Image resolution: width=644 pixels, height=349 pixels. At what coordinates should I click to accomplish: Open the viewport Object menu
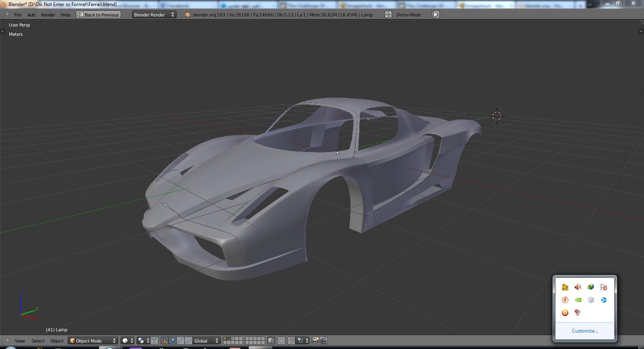click(x=57, y=341)
